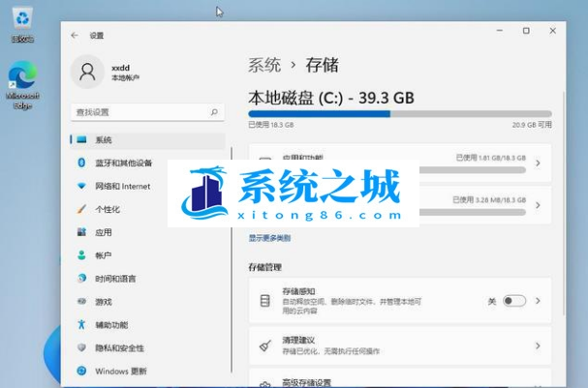
Task: Click usage bar under 3.28 MB/18.3 GB
Action: (x=473, y=212)
